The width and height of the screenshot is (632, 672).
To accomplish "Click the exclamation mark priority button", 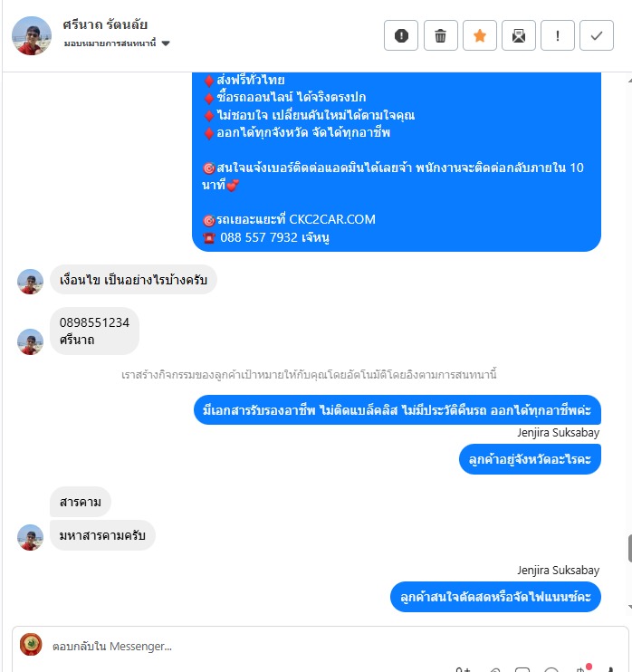I will pyautogui.click(x=558, y=35).
